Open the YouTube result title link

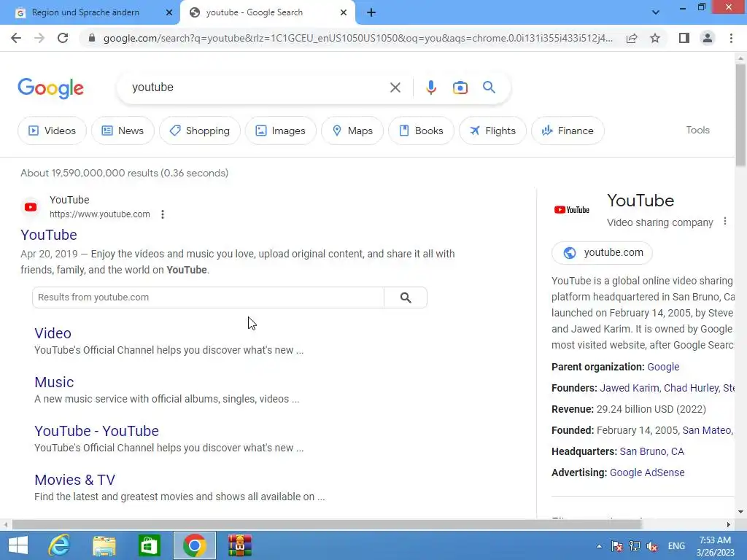coord(49,235)
